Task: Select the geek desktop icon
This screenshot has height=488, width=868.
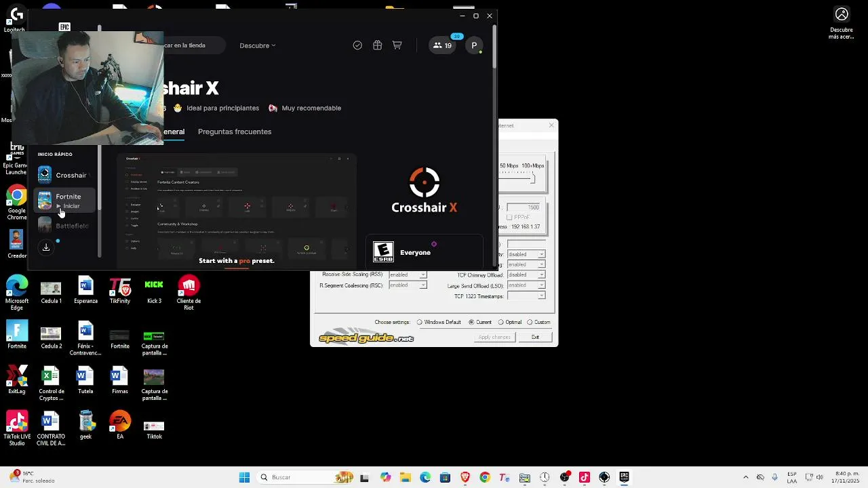Action: tap(85, 426)
